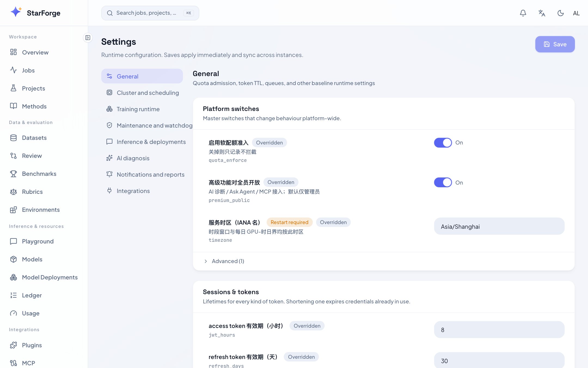Viewport: 588px width, 368px height.
Task: Click the Environments blocks icon
Action: 13,210
